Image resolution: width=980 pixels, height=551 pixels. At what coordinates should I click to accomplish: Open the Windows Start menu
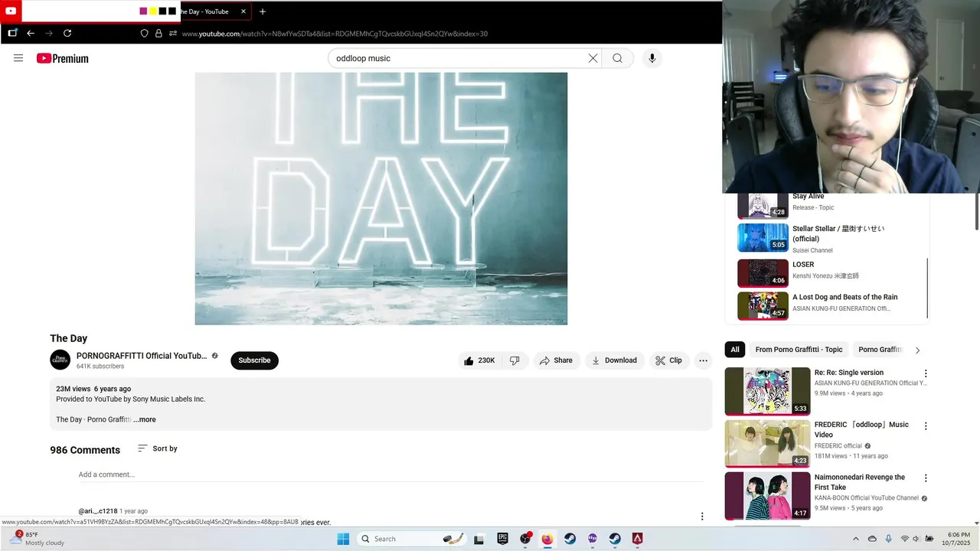343,539
